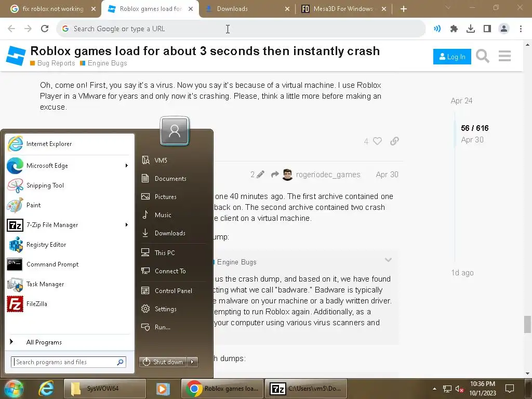This screenshot has height=399, width=532.
Task: Like the post with 4 likes
Action: (377, 141)
